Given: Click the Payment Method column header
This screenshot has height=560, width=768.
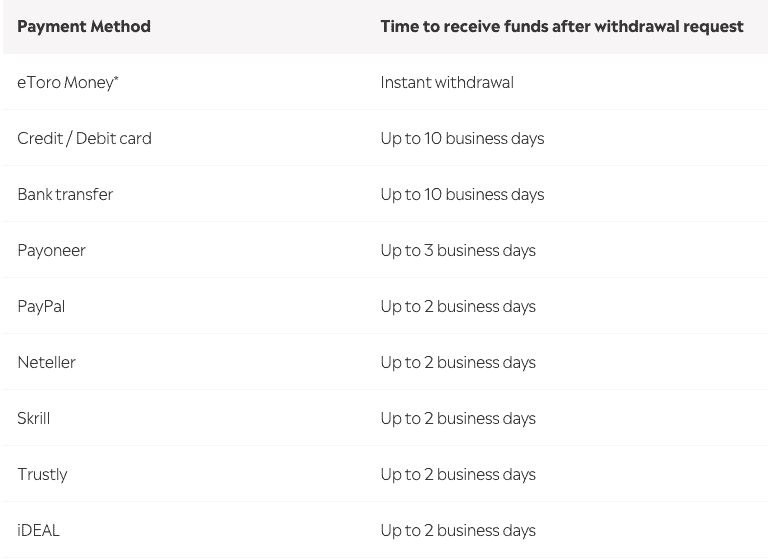Looking at the screenshot, I should pos(84,26).
